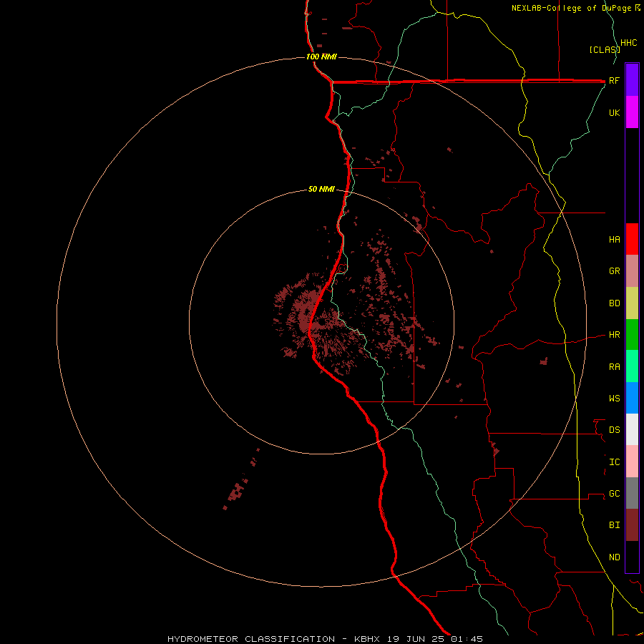Click the BD yellow legend swatch
This screenshot has width=644, height=644.
point(632,303)
